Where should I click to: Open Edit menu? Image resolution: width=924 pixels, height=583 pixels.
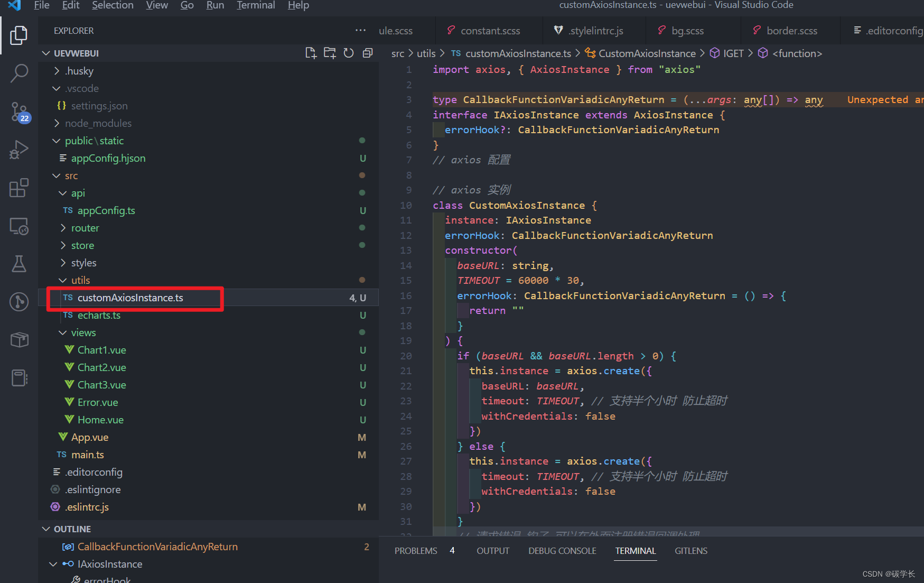(71, 5)
